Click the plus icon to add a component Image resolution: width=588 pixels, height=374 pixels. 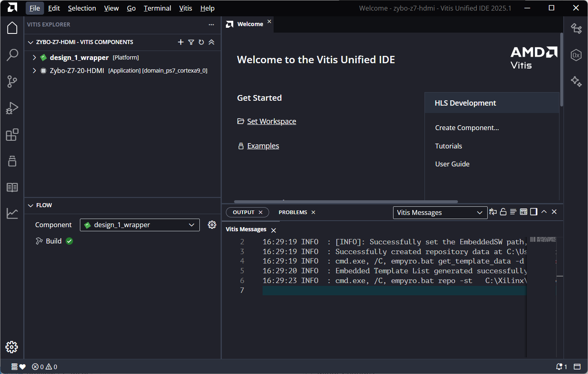pyautogui.click(x=181, y=42)
